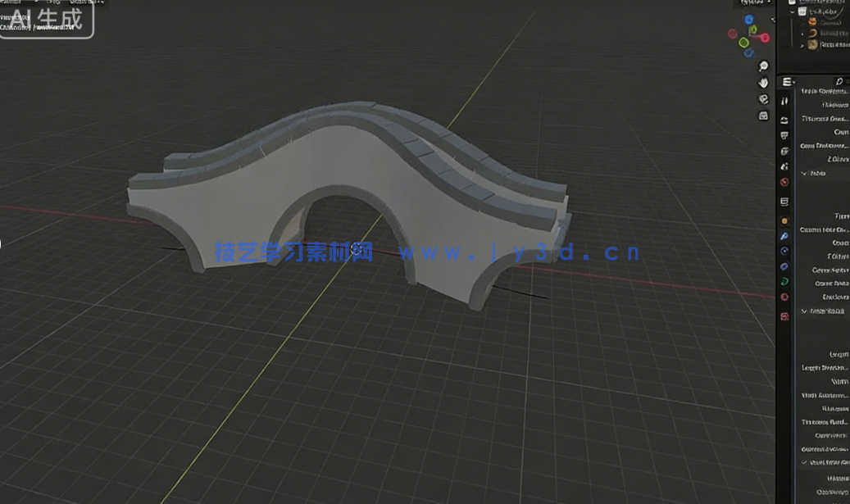
Task: Click the magnifier zoom icon in the viewport sidebar
Action: [x=763, y=66]
